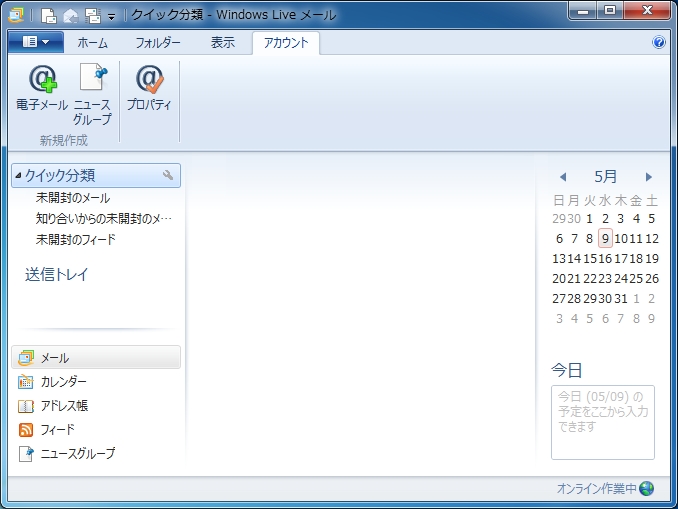The image size is (678, 509).
Task: Open account プロパティ
Action: coord(149,87)
